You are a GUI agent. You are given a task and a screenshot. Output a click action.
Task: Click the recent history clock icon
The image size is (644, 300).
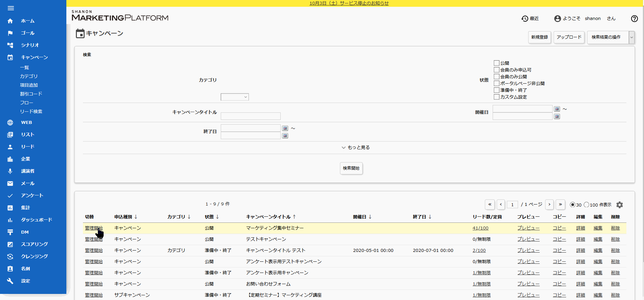525,19
